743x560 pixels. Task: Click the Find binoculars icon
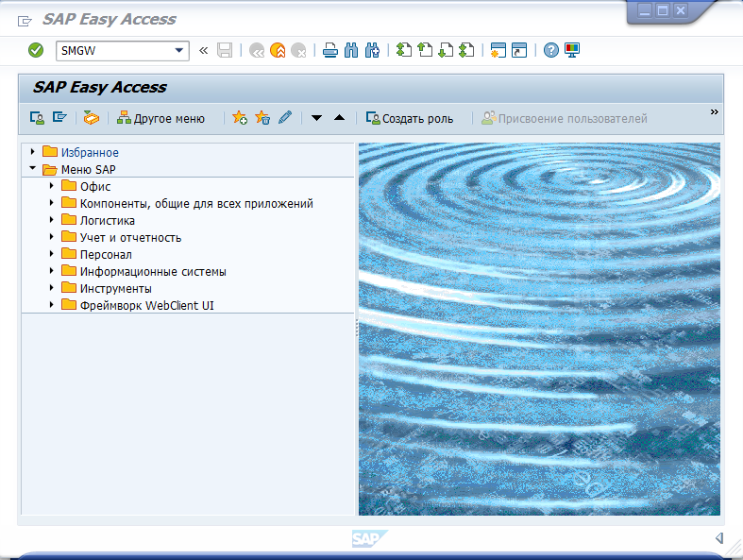351,51
